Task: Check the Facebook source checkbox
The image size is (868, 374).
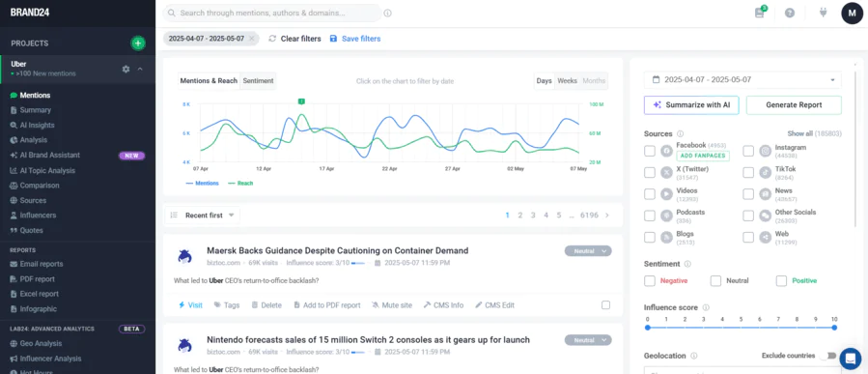Action: click(650, 151)
